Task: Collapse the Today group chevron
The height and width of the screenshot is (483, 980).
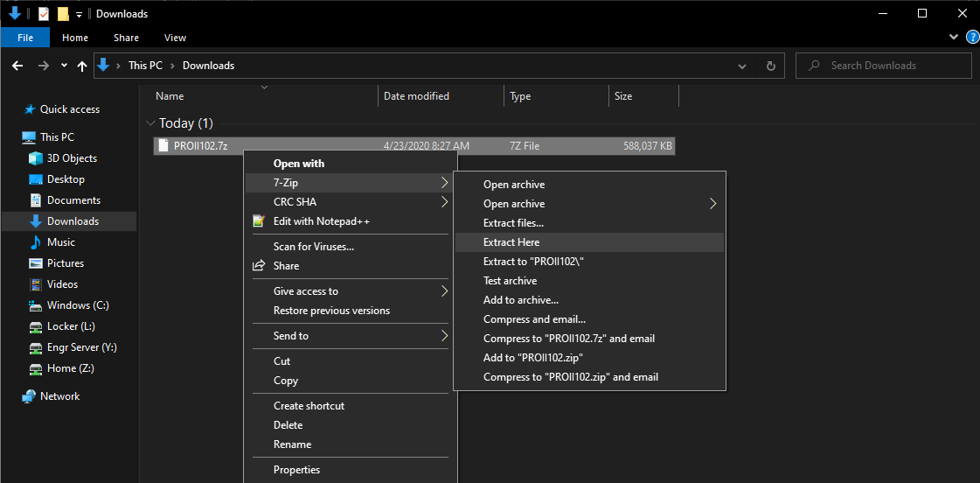Action: (150, 123)
